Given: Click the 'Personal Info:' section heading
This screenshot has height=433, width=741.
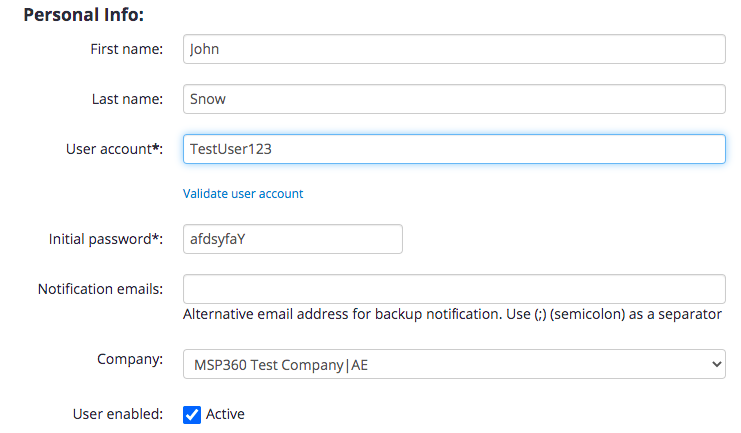Looking at the screenshot, I should pyautogui.click(x=84, y=15).
